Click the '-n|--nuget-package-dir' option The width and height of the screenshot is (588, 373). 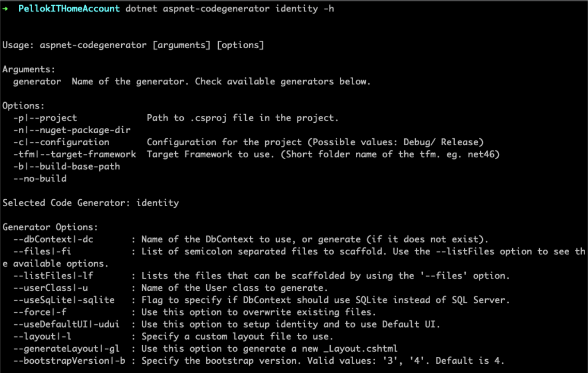(66, 130)
